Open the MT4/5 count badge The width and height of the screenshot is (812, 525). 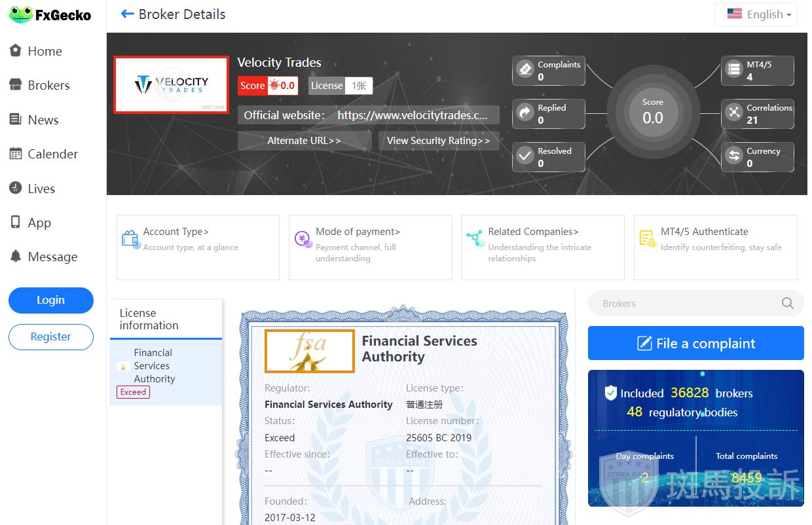tap(757, 71)
